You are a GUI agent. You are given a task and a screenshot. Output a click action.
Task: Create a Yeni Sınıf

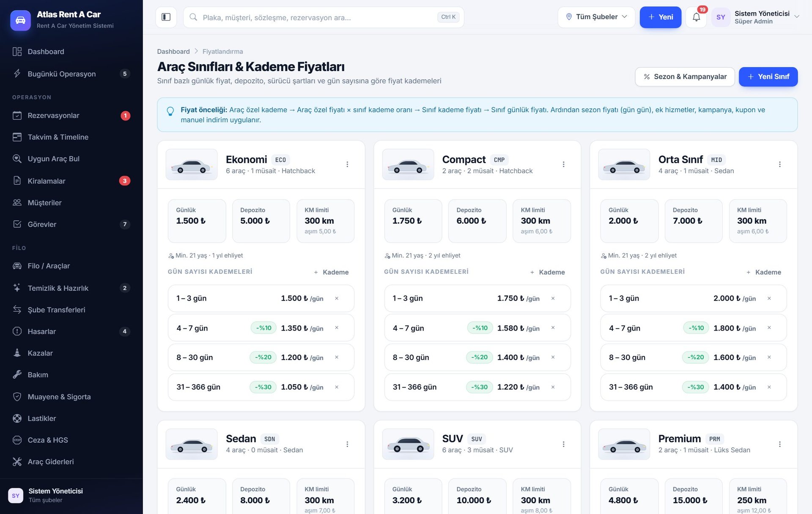click(768, 77)
